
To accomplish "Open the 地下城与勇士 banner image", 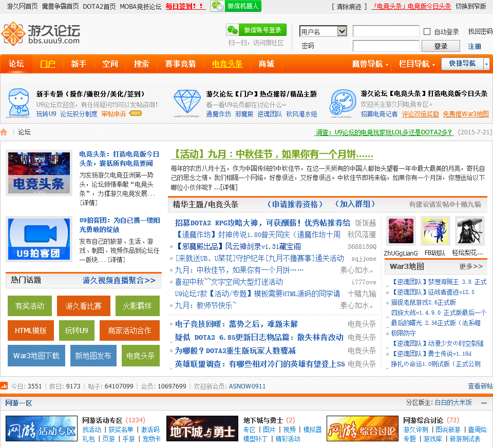I will tap(202, 428).
